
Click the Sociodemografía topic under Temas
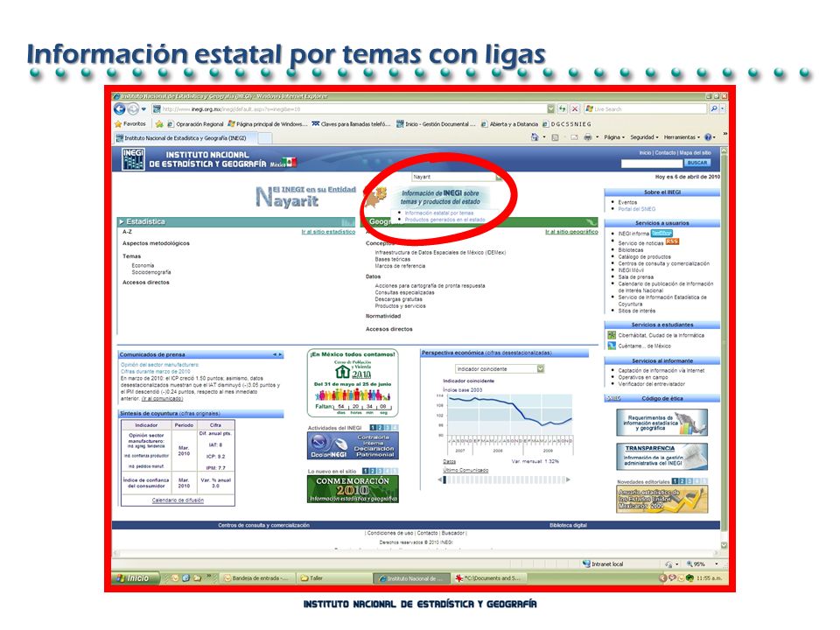(151, 272)
